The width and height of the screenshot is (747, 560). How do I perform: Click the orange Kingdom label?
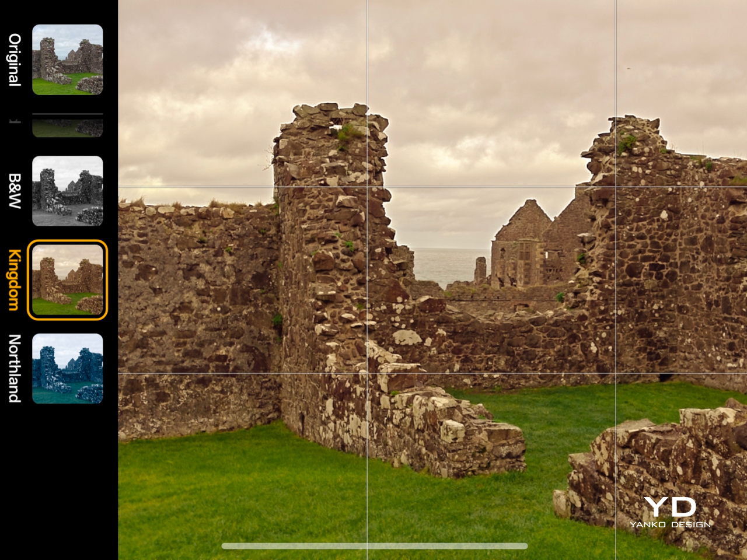point(15,280)
